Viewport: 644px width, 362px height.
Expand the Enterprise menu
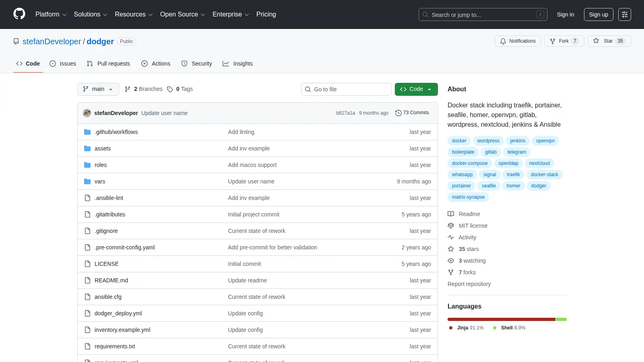coord(231,14)
